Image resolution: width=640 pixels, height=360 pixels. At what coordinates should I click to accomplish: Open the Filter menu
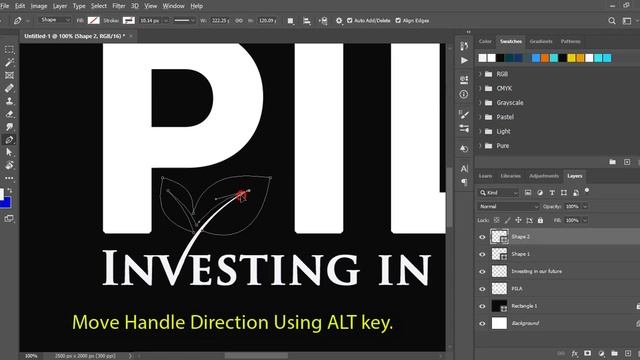coord(118,6)
